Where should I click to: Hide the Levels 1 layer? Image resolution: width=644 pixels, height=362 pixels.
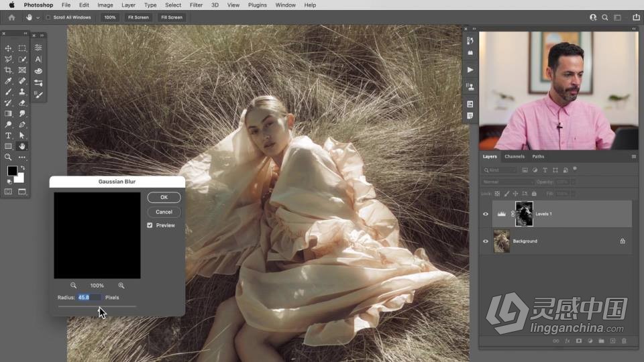pos(486,214)
